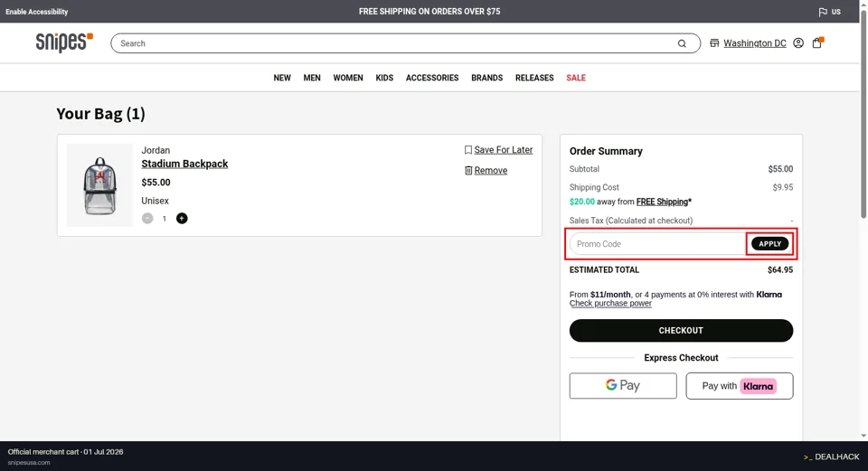This screenshot has width=868, height=471.
Task: Click Enable Accessibility
Action: click(36, 12)
